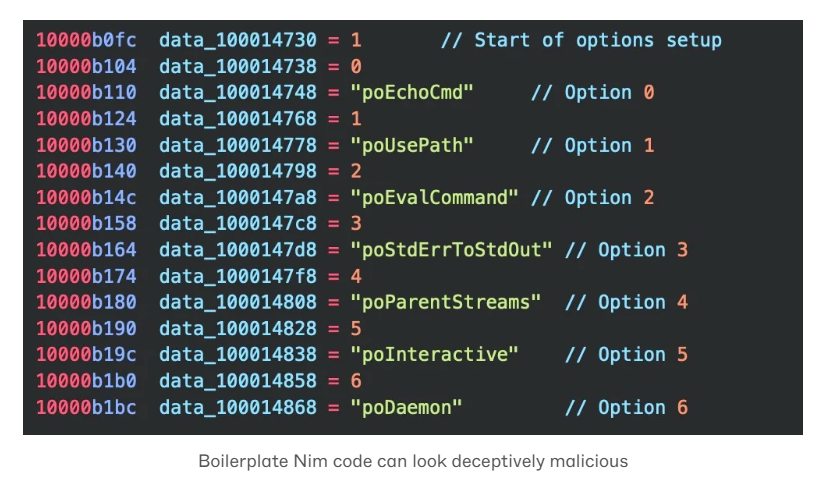Image resolution: width=822 pixels, height=481 pixels.
Task: Select the "poEvalCommand" string
Action: click(435, 198)
